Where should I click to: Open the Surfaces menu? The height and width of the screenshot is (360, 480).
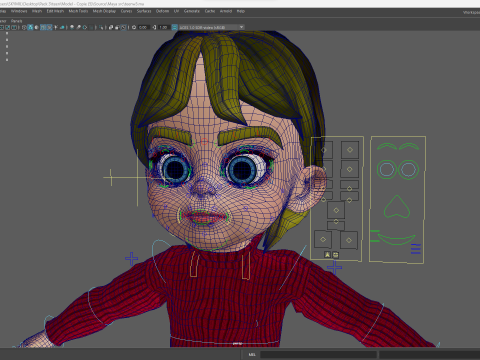[144, 11]
